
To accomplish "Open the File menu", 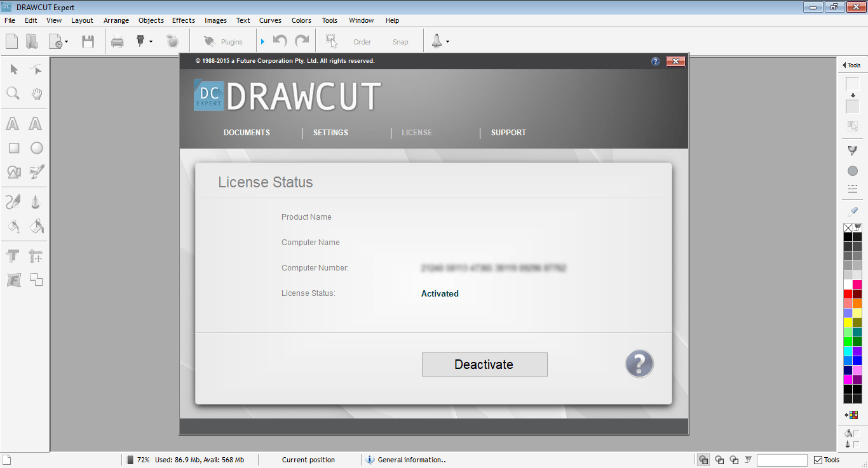I will click(10, 20).
